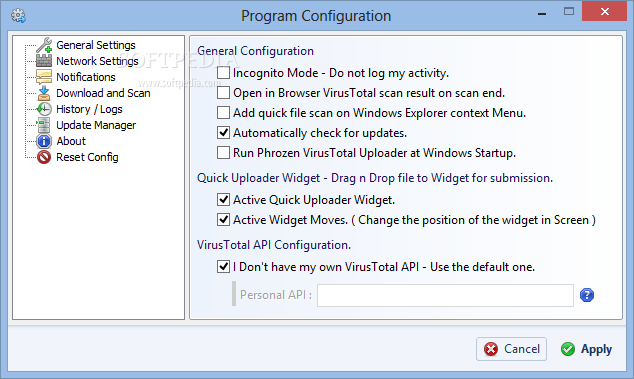Uncheck Automatically check for updates

[223, 133]
